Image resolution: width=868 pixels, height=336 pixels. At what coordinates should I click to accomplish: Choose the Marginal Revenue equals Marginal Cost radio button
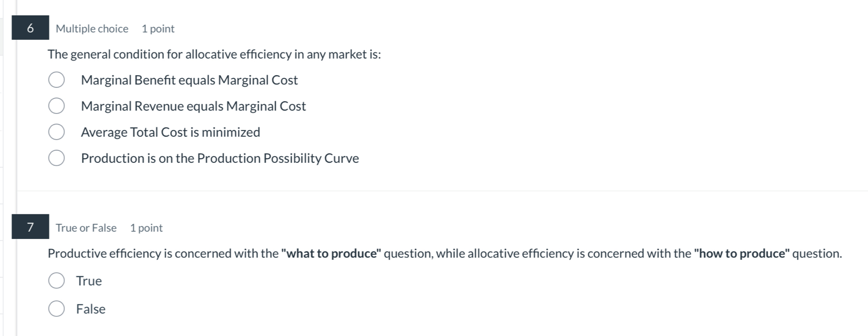(56, 106)
